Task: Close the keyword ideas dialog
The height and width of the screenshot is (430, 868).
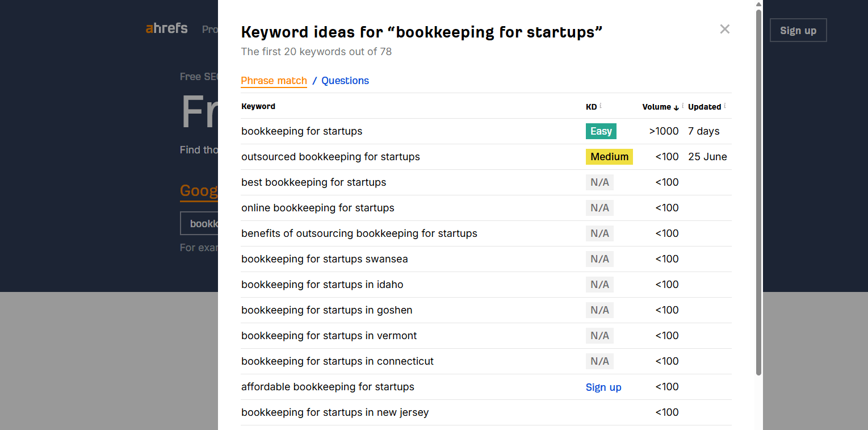Action: pyautogui.click(x=724, y=29)
